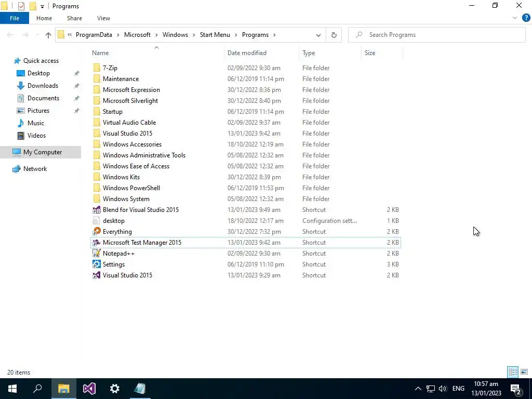
Task: Switch to the Share ribbon tab
Action: click(74, 18)
